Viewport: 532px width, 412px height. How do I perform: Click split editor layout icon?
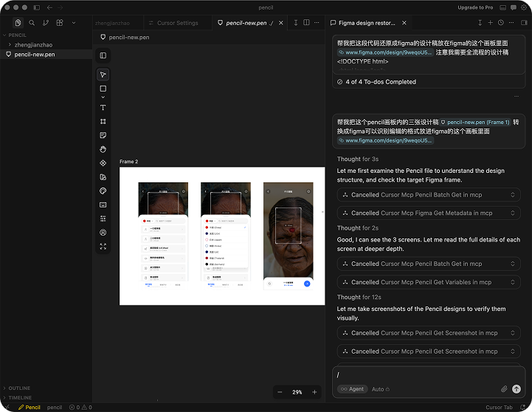pyautogui.click(x=306, y=22)
